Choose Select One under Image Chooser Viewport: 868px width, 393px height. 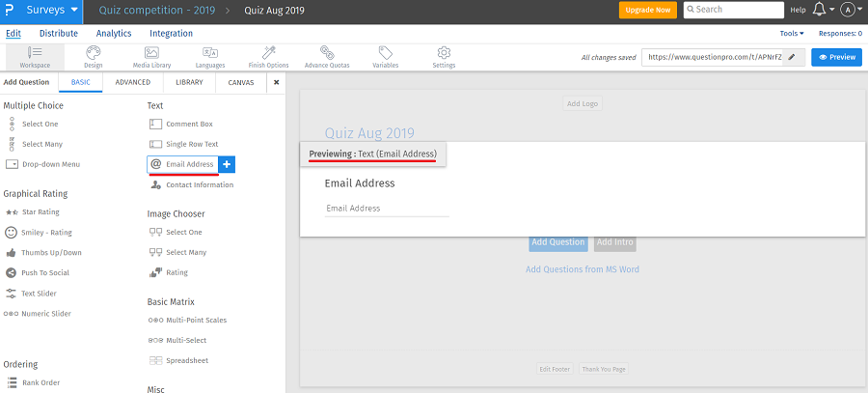[x=176, y=233]
